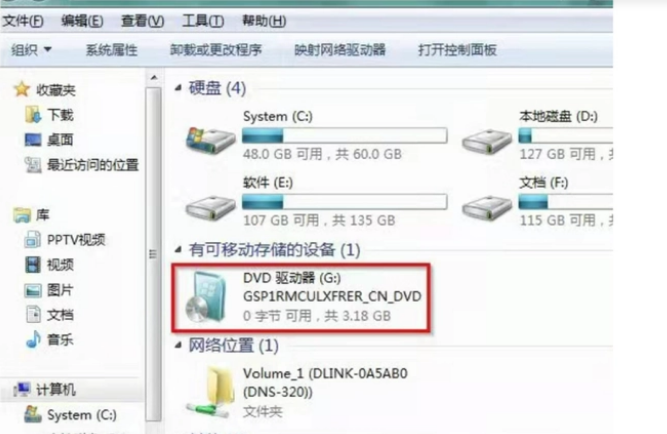Collapse 有可移动存储的设备 group
Viewport: 667px width, 434px height.
pyautogui.click(x=178, y=249)
